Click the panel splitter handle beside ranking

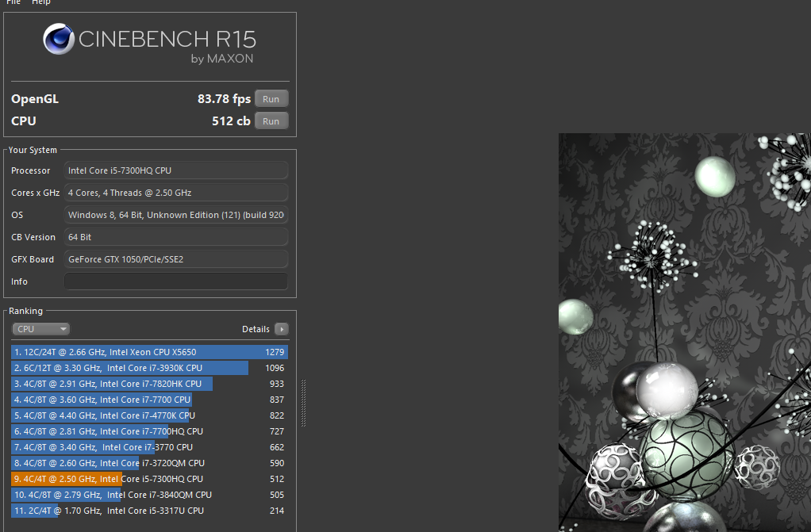click(x=304, y=404)
